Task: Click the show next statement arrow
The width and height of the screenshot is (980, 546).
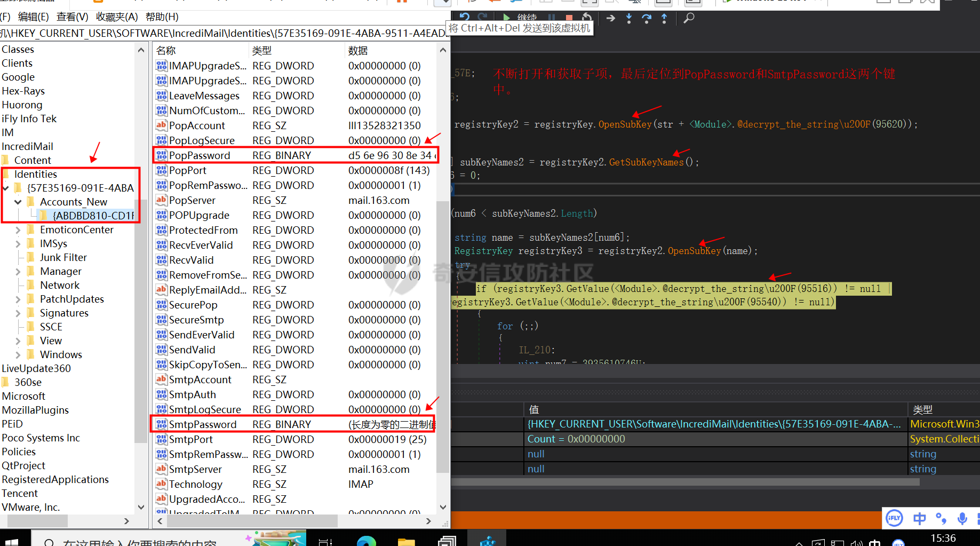Action: click(x=611, y=18)
